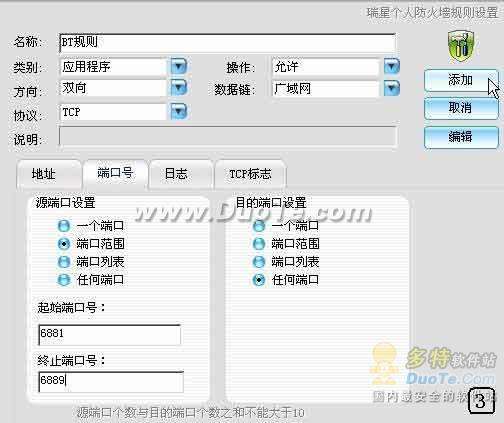Switch to the 日志 tab
Image resolution: width=504 pixels, height=423 pixels.
point(181,174)
